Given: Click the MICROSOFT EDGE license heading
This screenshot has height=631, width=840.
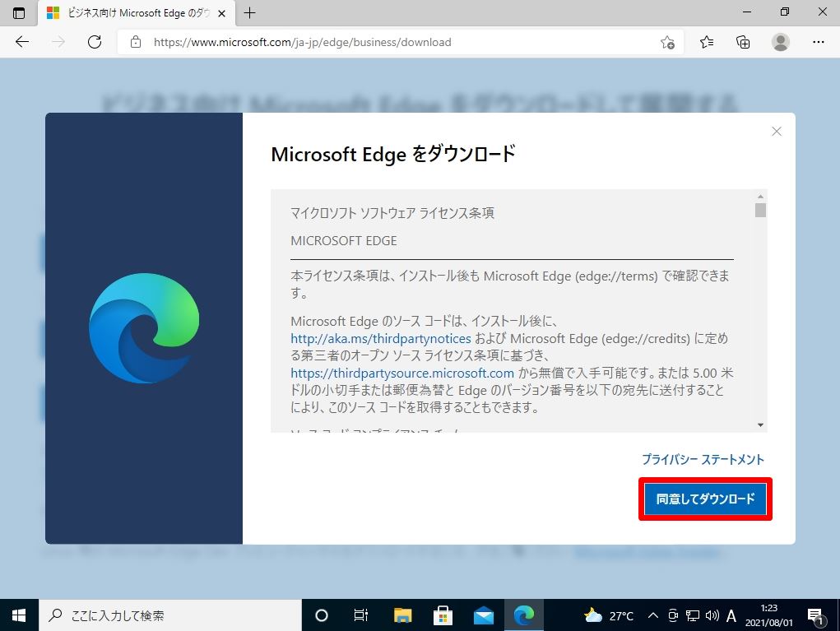Looking at the screenshot, I should [344, 241].
